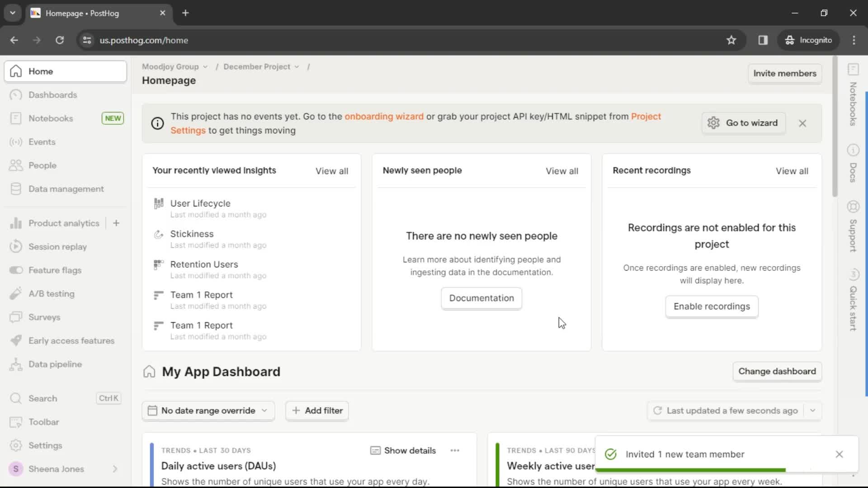Click the Toolbar icon in sidebar
868x488 pixels.
tap(16, 422)
